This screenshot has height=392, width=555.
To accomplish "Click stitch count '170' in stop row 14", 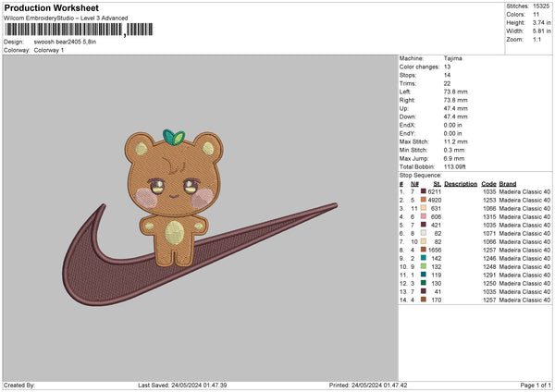I will pyautogui.click(x=436, y=300).
